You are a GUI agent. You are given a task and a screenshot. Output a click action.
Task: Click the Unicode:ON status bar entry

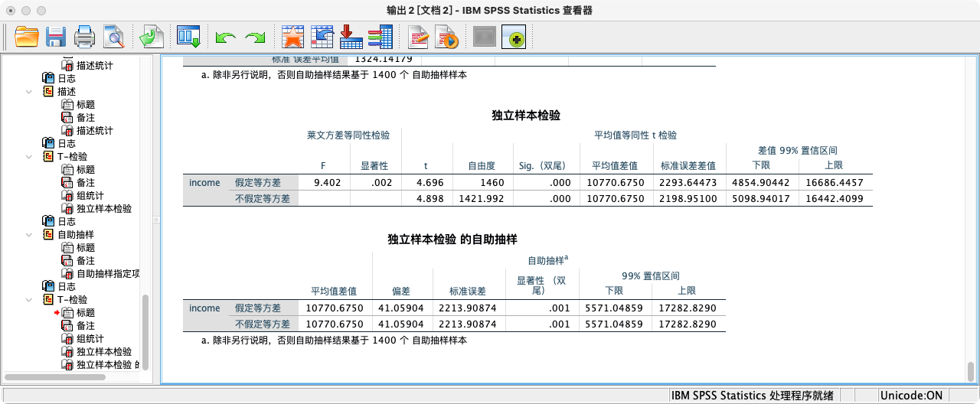(910, 396)
